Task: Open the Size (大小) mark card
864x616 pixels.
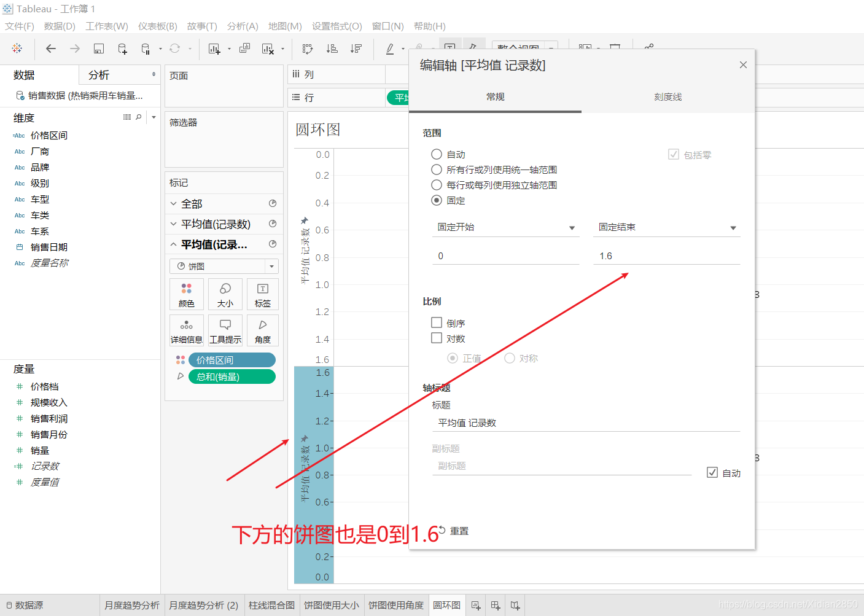Action: pos(225,294)
